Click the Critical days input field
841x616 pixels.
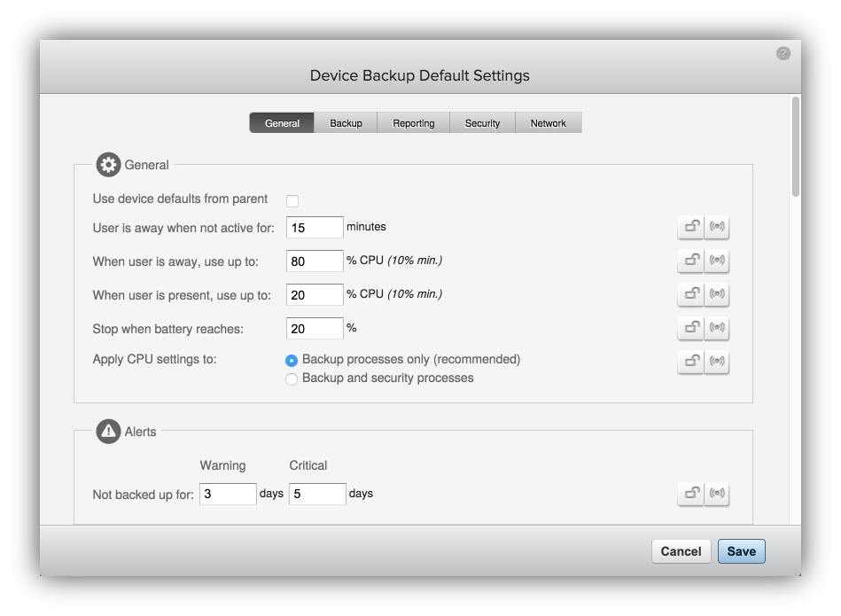317,494
